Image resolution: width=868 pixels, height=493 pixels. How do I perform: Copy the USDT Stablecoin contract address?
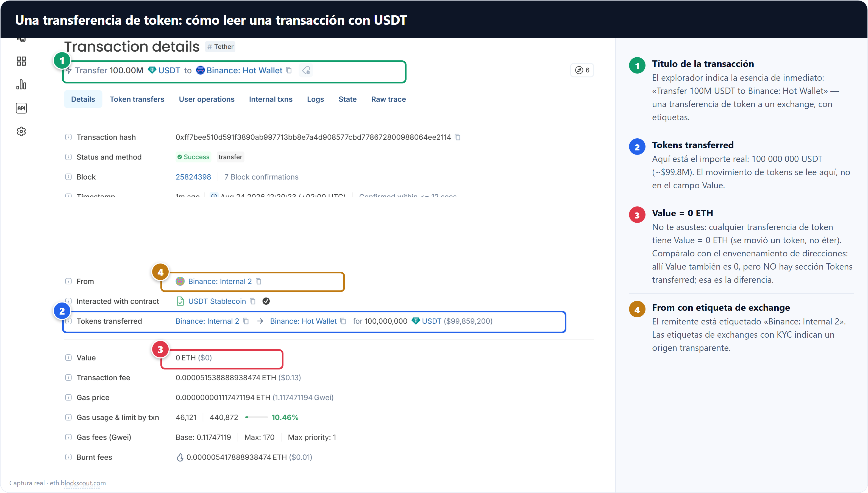point(253,301)
